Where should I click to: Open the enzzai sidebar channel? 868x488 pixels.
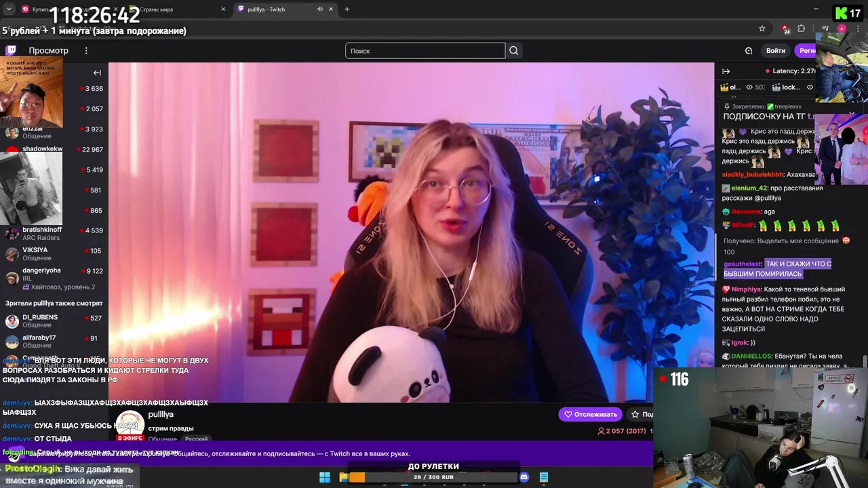click(54, 131)
